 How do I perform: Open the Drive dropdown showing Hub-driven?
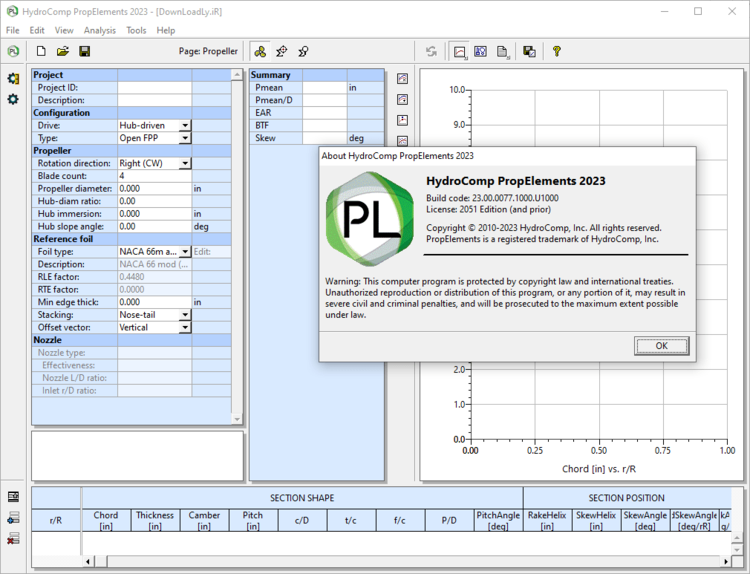pyautogui.click(x=185, y=126)
